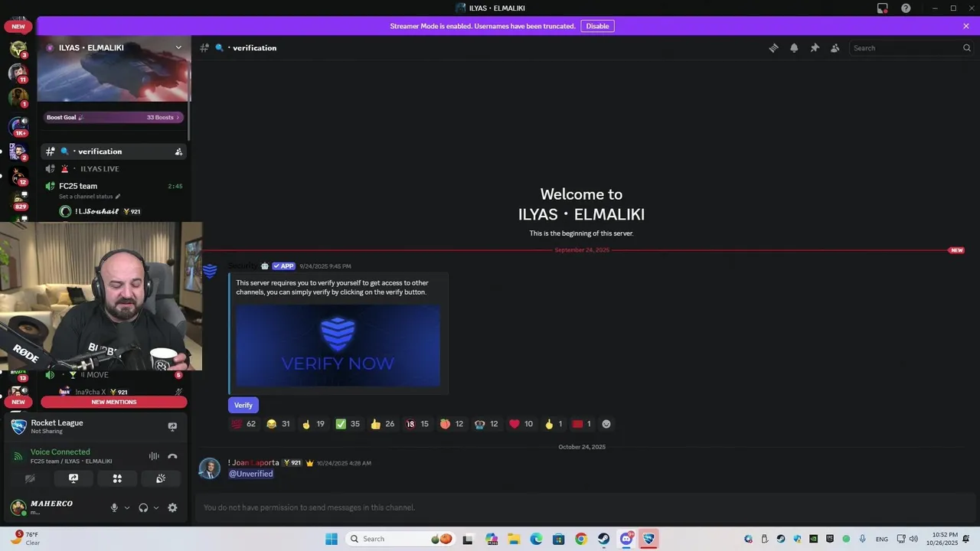The image size is (980, 551).
Task: Expand ILYAS ELMALIKI server dropdown menu
Action: point(178,47)
